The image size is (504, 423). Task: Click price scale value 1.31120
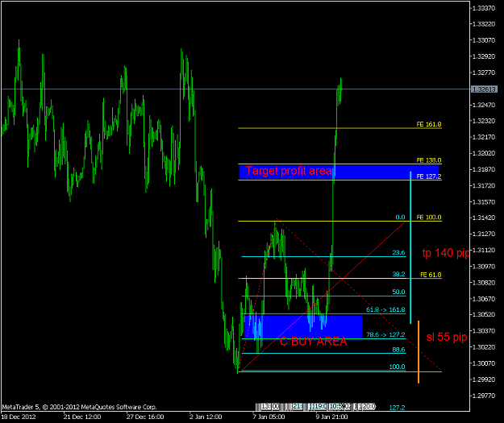click(484, 251)
